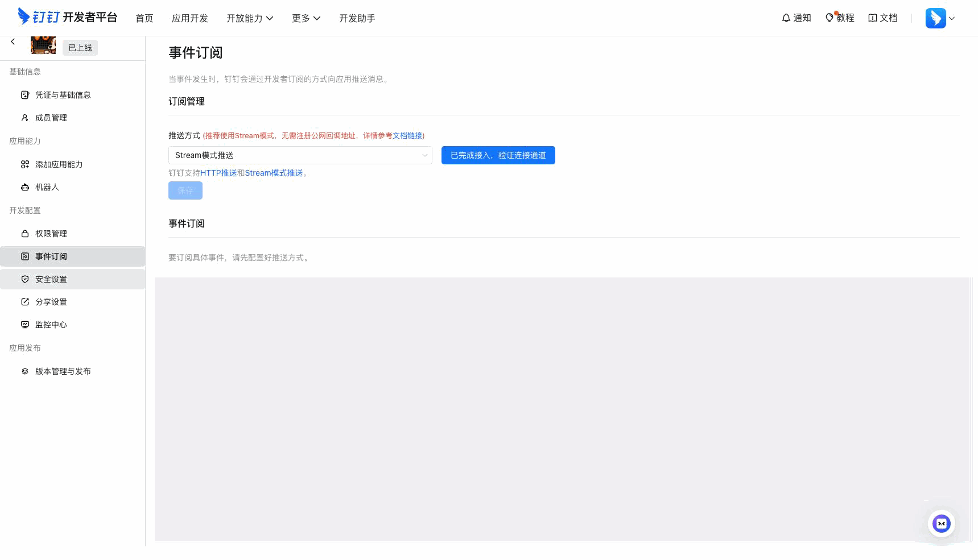Open the Stream模式推送 push method dropdown

pos(300,155)
